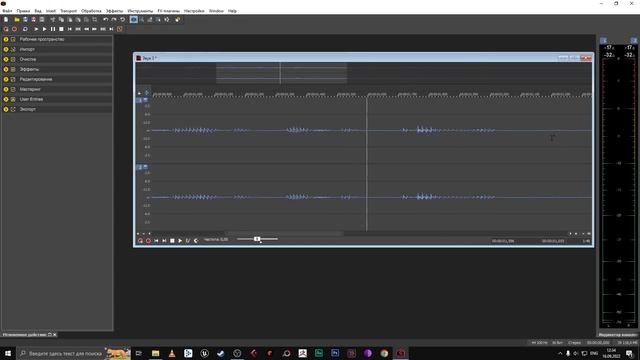Screen dimensions: 640x360
Task: Open Chrome from the taskbar
Action: point(384,353)
